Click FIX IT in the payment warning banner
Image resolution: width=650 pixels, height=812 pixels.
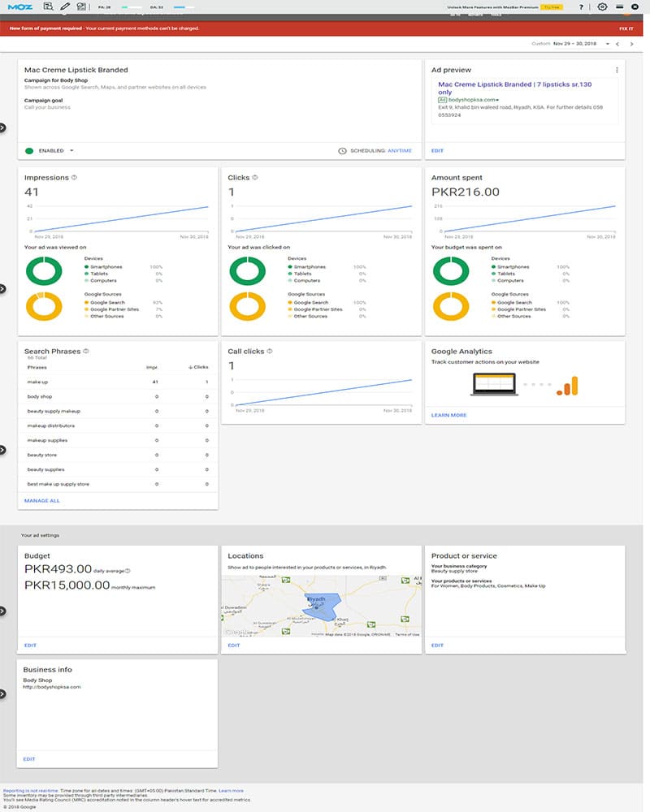tap(626, 28)
